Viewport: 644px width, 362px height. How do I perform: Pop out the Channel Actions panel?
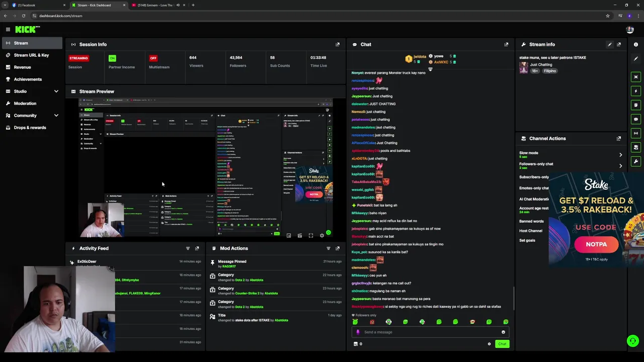click(619, 138)
